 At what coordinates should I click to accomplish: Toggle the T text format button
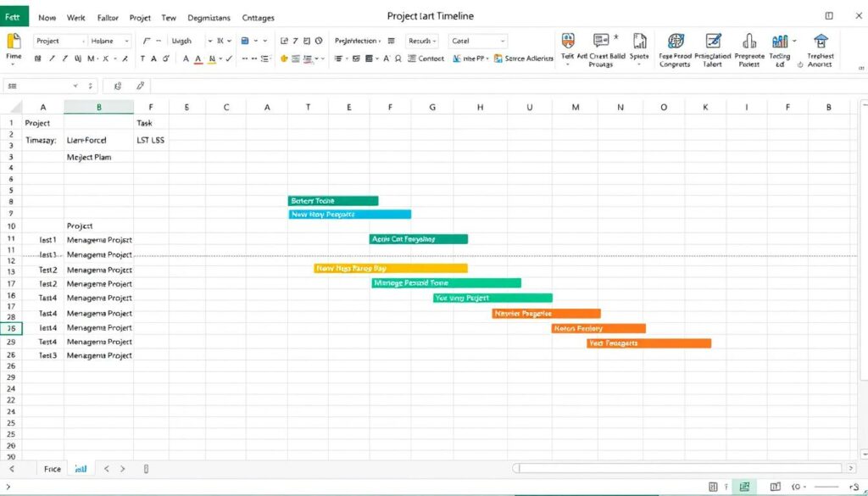pyautogui.click(x=142, y=59)
